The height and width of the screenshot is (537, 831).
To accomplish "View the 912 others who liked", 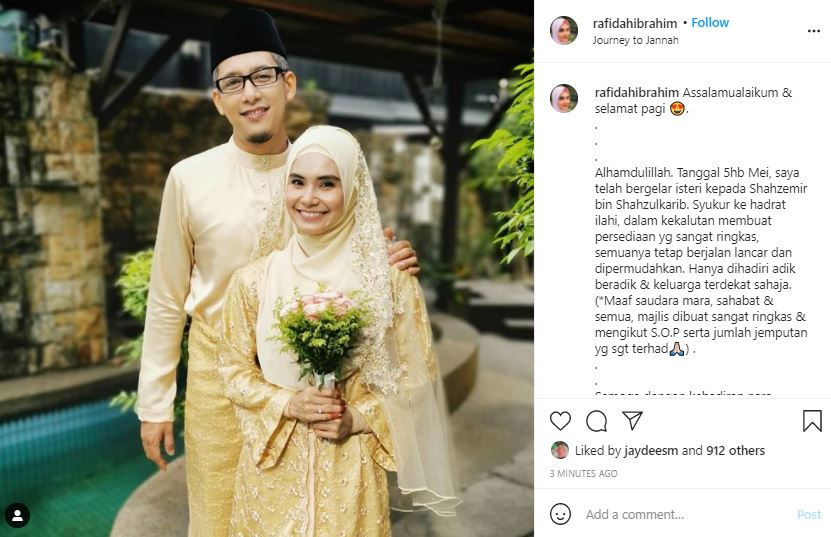I will click(x=735, y=451).
